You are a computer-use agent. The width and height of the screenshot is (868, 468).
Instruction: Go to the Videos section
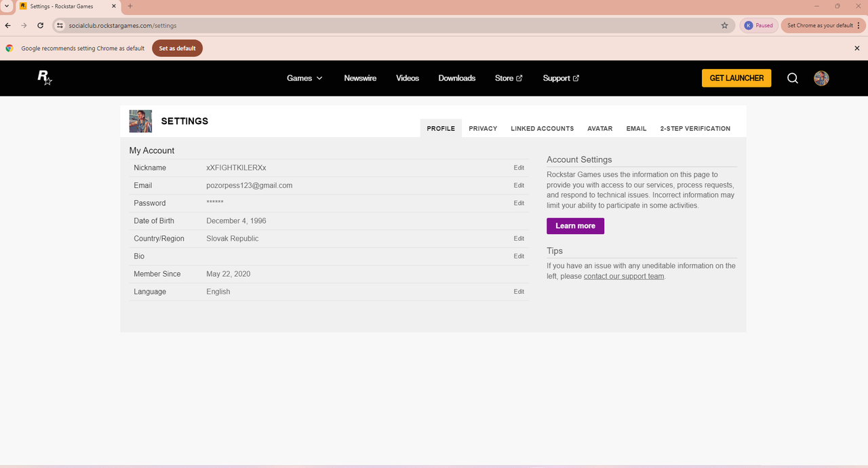click(x=408, y=78)
